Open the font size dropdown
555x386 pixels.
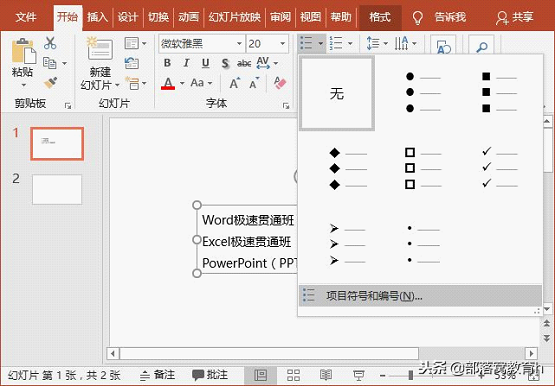click(282, 44)
